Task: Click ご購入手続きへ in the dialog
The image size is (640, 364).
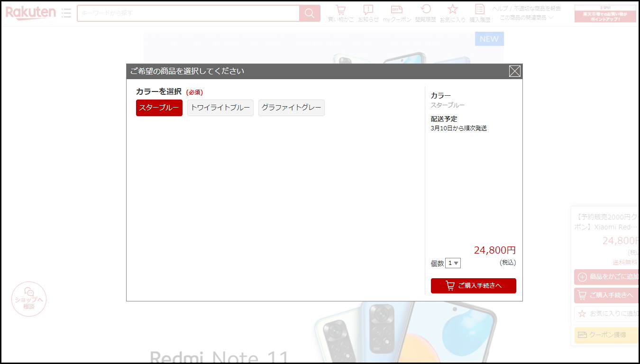Action: [x=474, y=286]
